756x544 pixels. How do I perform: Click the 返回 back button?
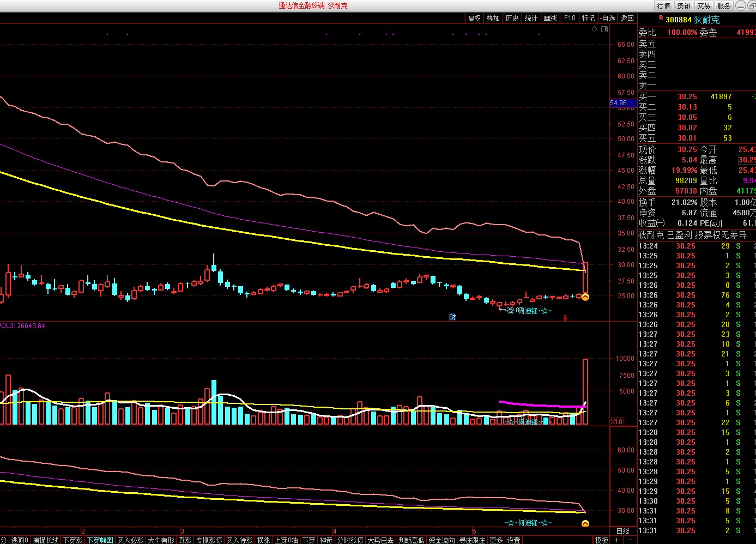(x=627, y=18)
